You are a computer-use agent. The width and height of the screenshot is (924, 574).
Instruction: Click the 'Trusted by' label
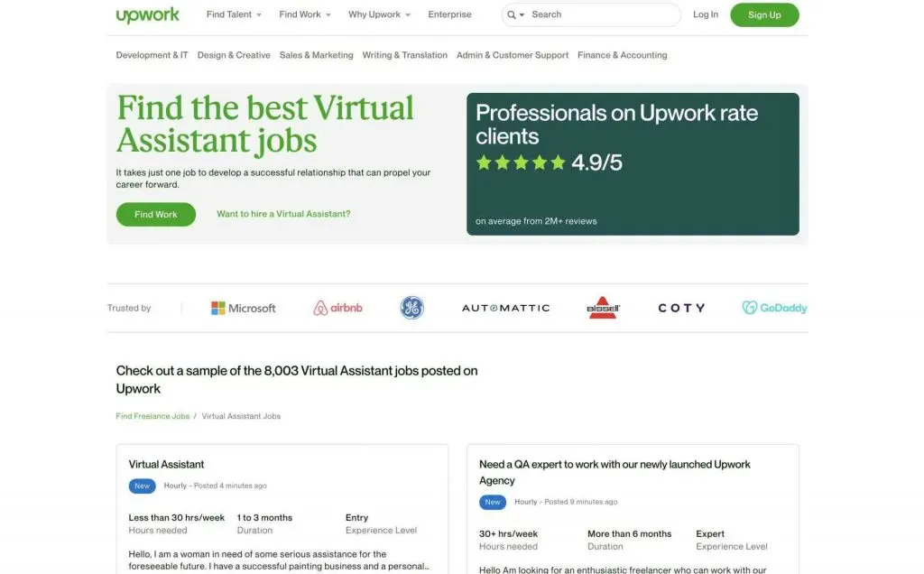[129, 308]
